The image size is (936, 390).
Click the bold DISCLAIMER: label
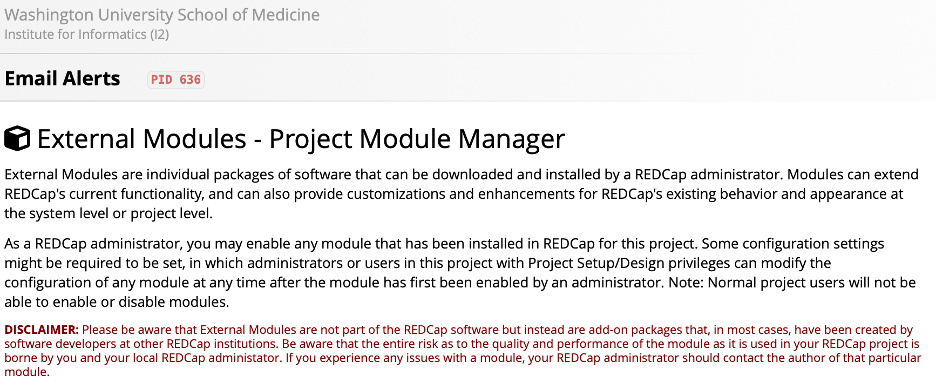pos(41,330)
